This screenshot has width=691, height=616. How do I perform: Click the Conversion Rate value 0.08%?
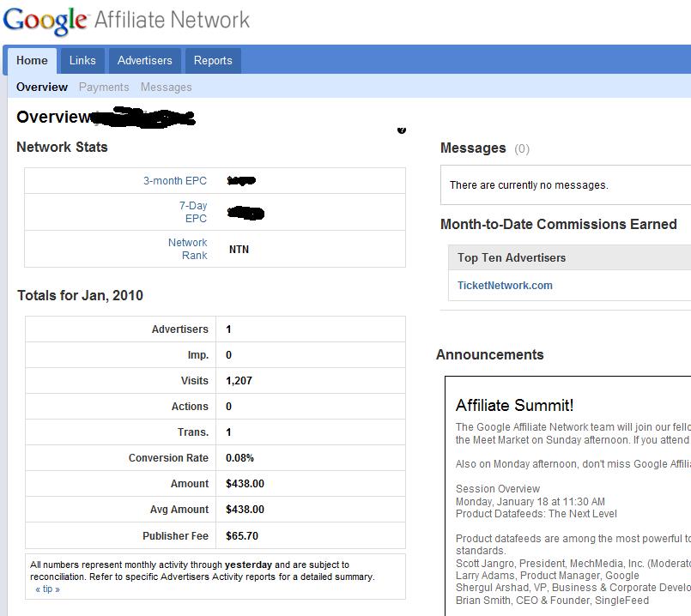(x=239, y=458)
